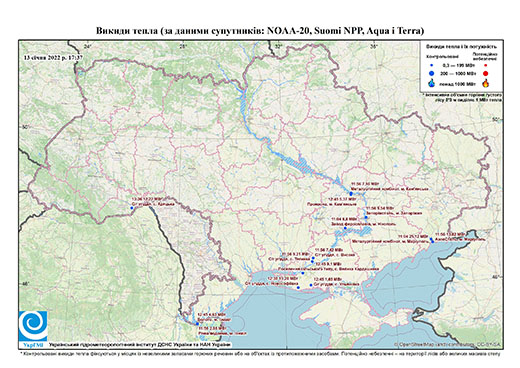Click the institute name caption beside the logo
The width and height of the screenshot is (520, 368).
coord(140,344)
